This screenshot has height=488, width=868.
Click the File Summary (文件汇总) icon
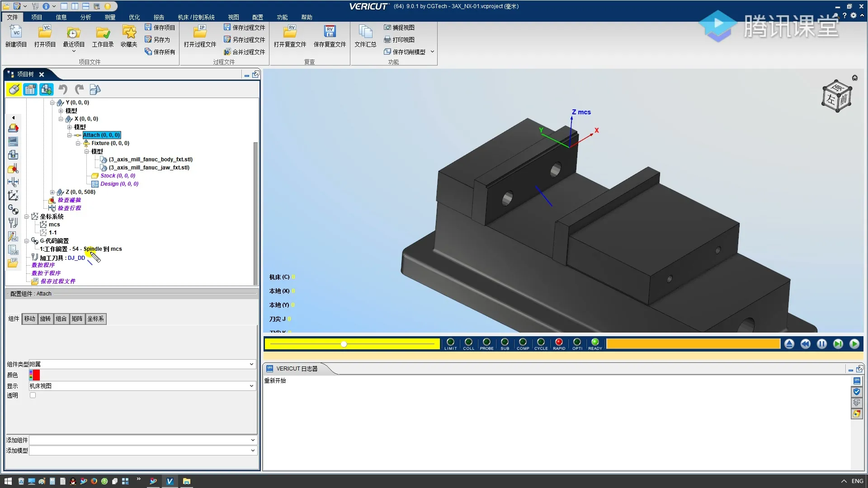(x=365, y=32)
